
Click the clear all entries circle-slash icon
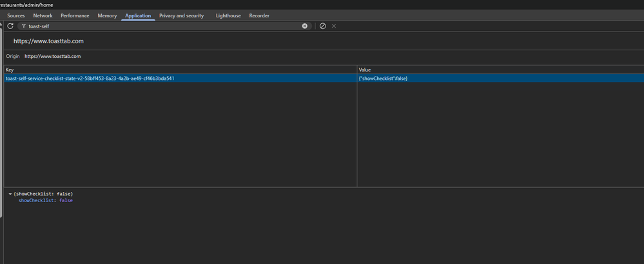pos(323,26)
